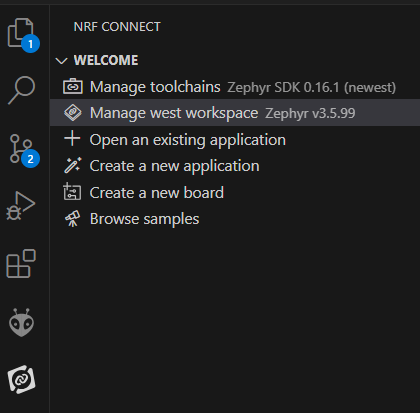Open Run and Debug view
This screenshot has height=413, width=420.
click(21, 206)
